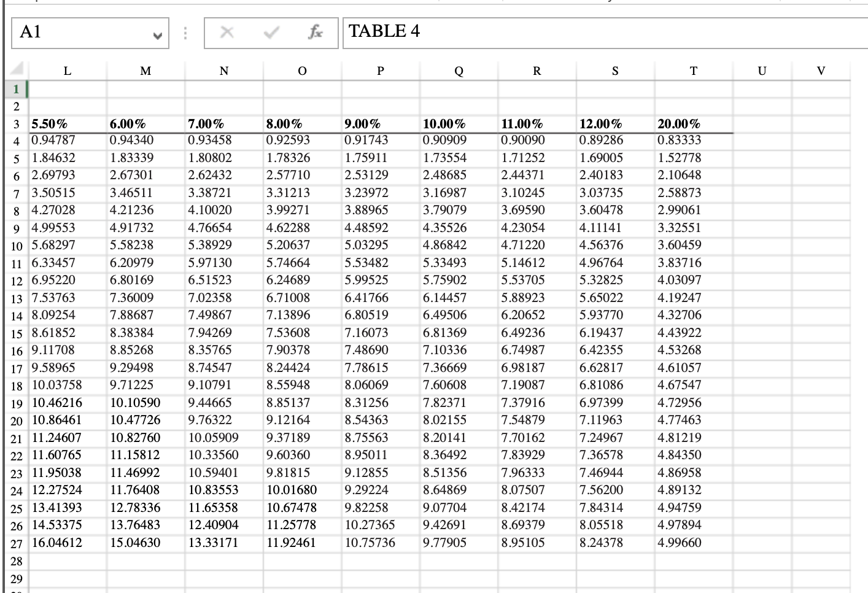The width and height of the screenshot is (868, 593).
Task: Select the 20.00% header cell
Action: pyautogui.click(x=692, y=123)
